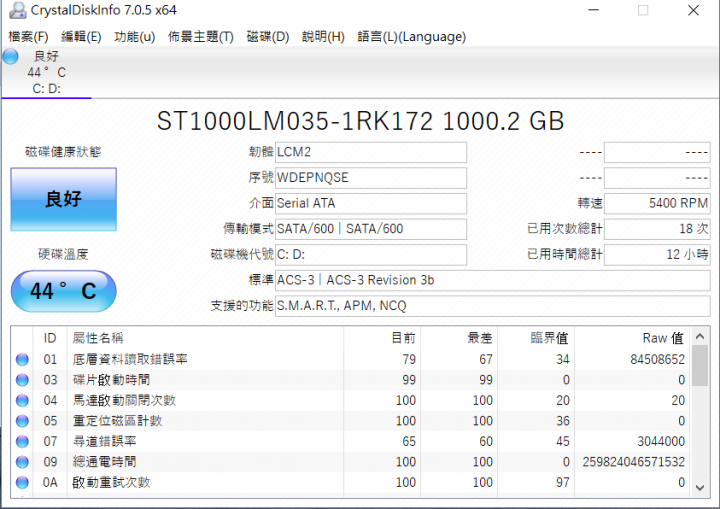This screenshot has height=509, width=720.
Task: Open the 功能(u) menu
Action: pos(135,37)
